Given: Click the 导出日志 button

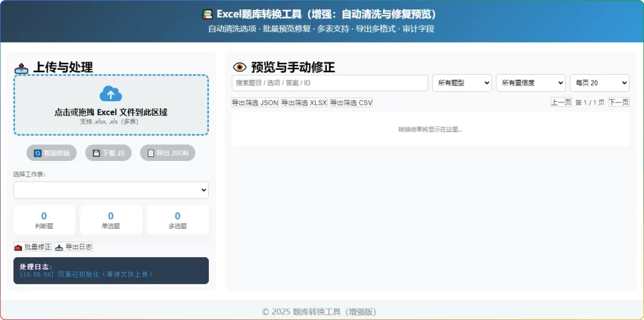Looking at the screenshot, I should (x=74, y=247).
